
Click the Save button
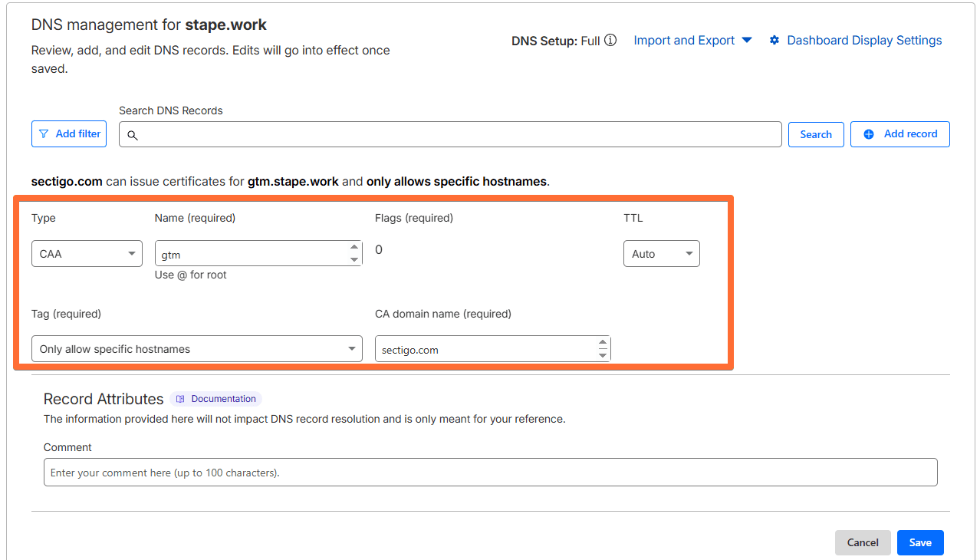tap(919, 542)
